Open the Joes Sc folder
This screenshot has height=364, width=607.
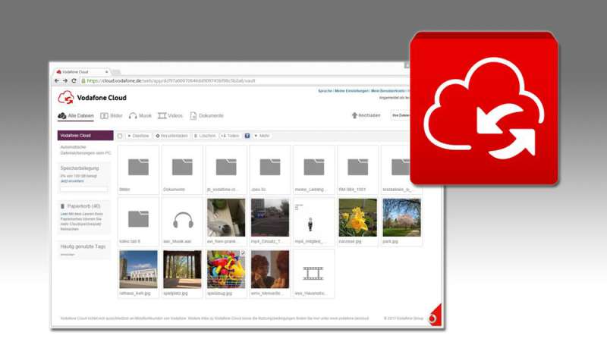click(270, 169)
